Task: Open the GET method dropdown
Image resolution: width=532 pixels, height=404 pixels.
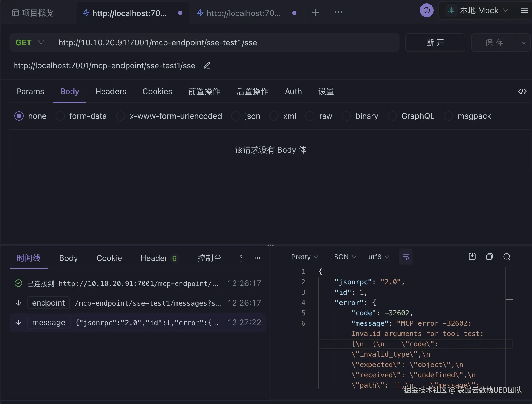Action: click(x=30, y=43)
